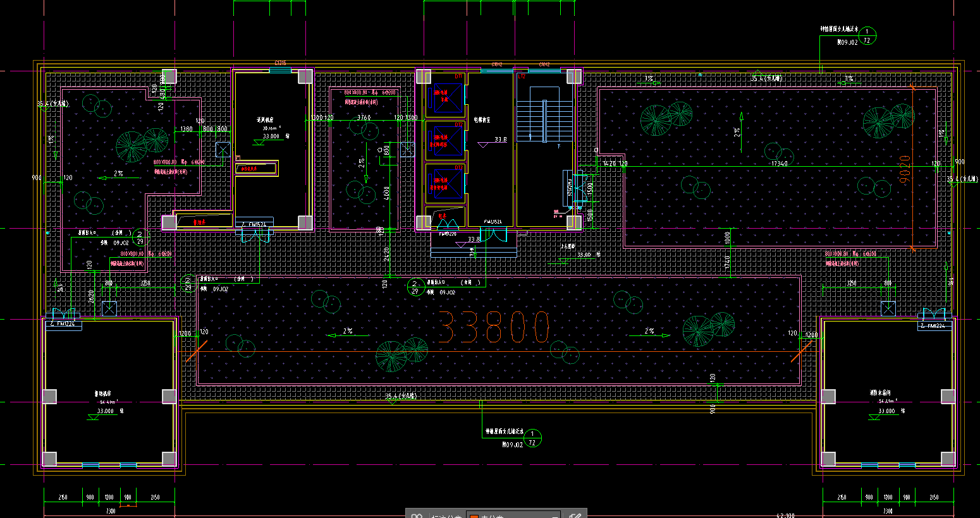Select the 7300 dimension at the bottom left

pyautogui.click(x=111, y=511)
